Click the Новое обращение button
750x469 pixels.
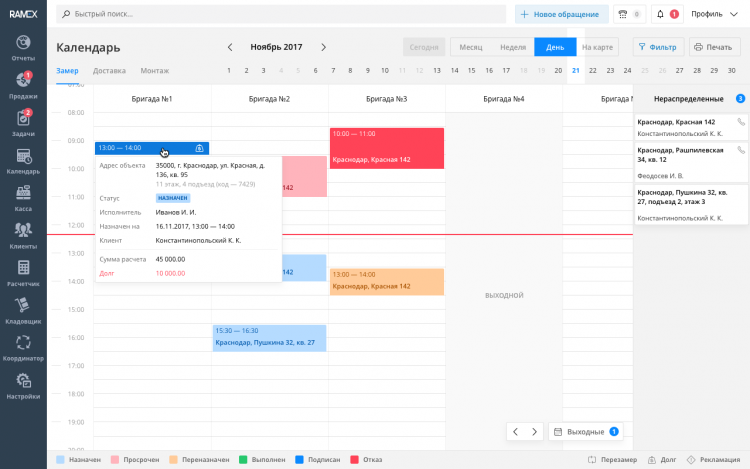(561, 14)
